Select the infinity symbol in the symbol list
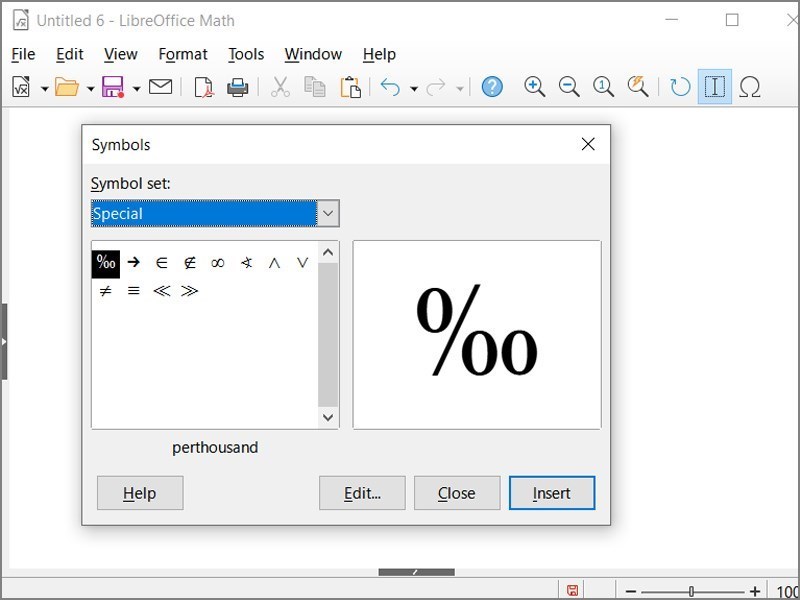The image size is (800, 600). (x=219, y=263)
